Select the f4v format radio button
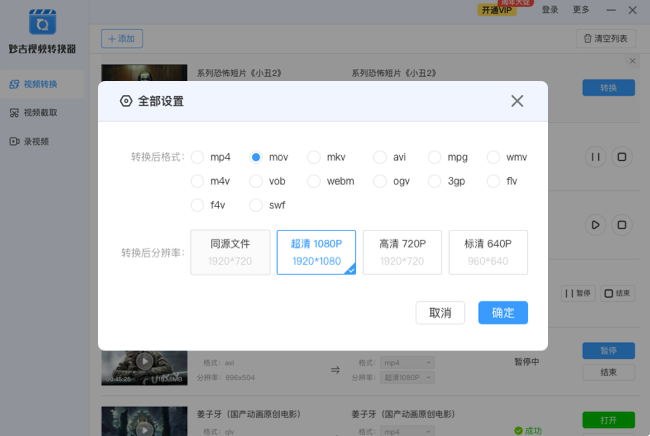Image resolution: width=650 pixels, height=436 pixels. [197, 205]
